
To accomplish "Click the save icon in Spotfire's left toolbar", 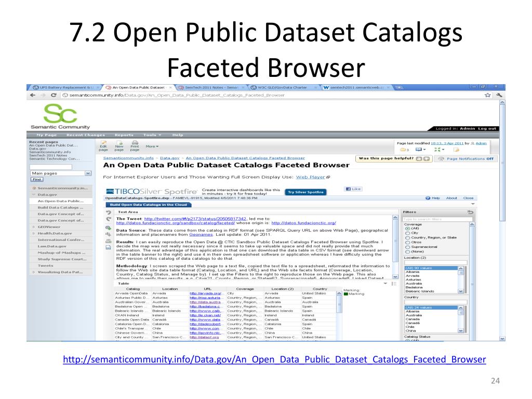I will pos(108,248).
